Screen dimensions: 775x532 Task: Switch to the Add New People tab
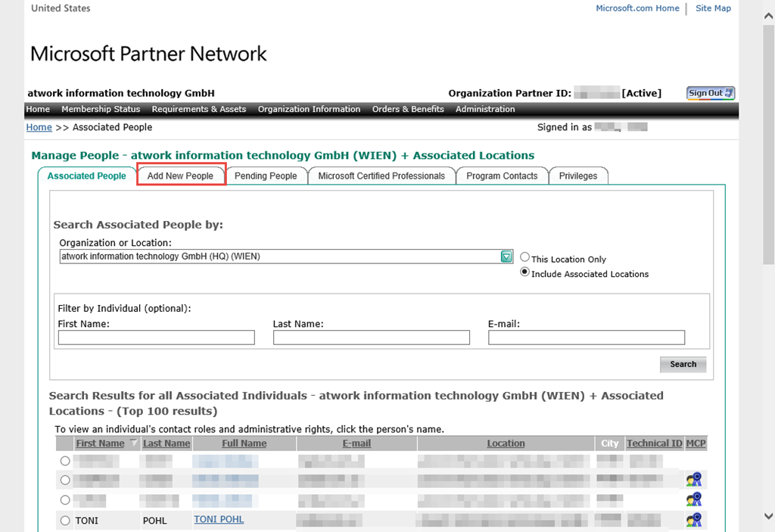click(181, 176)
